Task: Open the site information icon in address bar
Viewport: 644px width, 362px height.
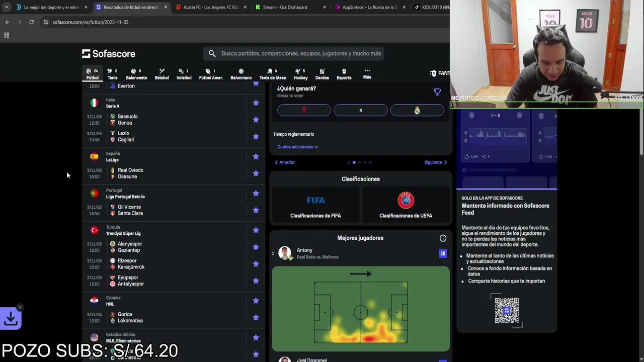Action: point(46,22)
